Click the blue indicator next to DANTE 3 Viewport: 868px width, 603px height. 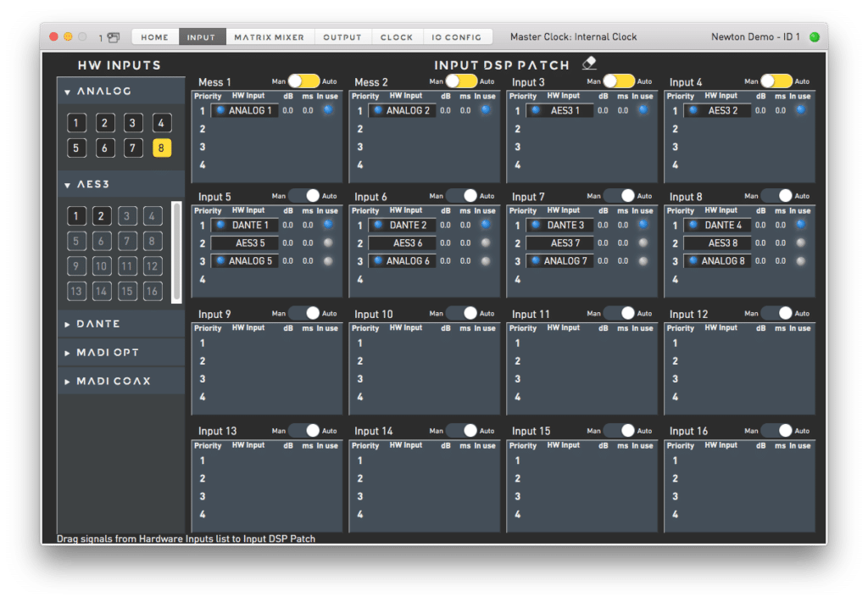[x=536, y=226]
